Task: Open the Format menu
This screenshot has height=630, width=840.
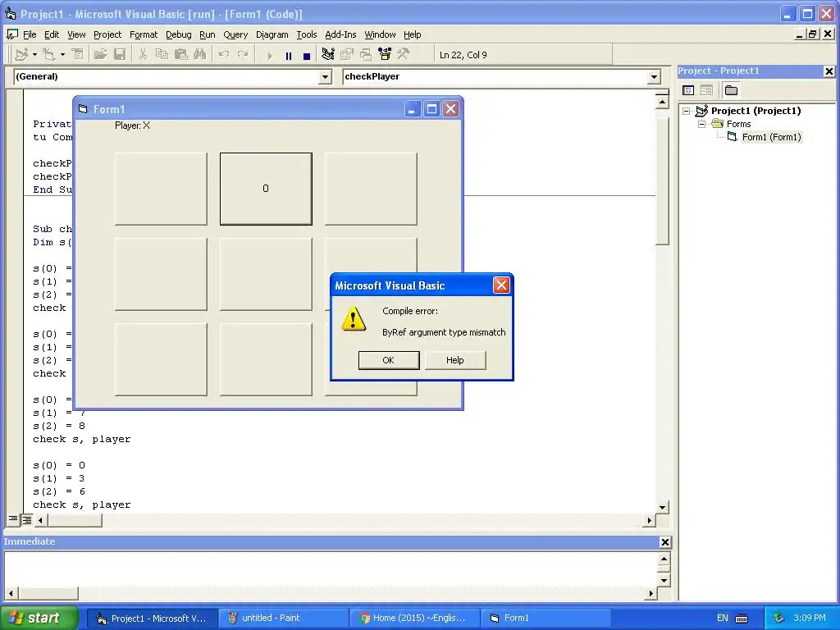Action: pos(144,34)
